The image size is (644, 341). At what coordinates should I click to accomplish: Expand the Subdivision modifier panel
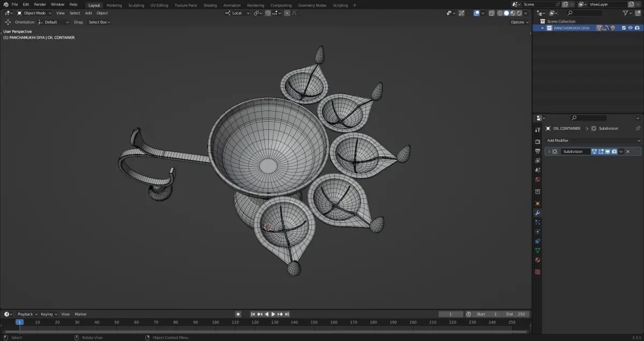(x=549, y=151)
